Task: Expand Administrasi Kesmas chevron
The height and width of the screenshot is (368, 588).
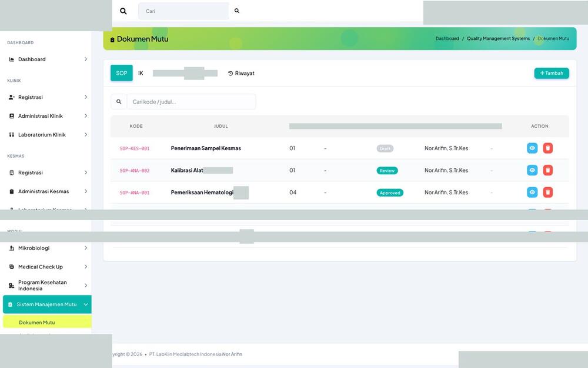Action: tap(85, 191)
